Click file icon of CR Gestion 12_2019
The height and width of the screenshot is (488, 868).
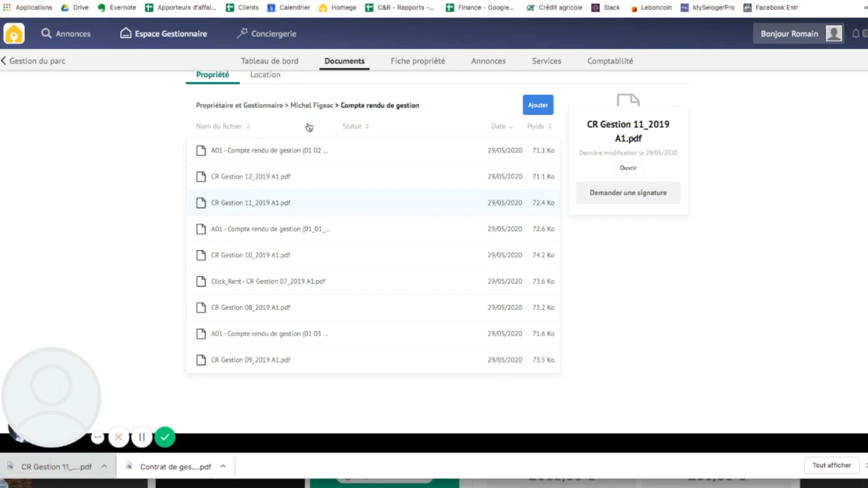point(201,177)
